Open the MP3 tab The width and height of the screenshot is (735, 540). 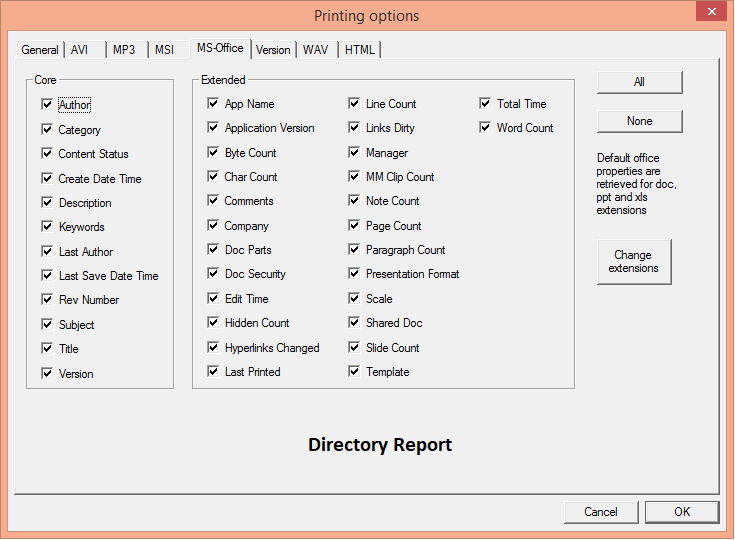(x=127, y=50)
